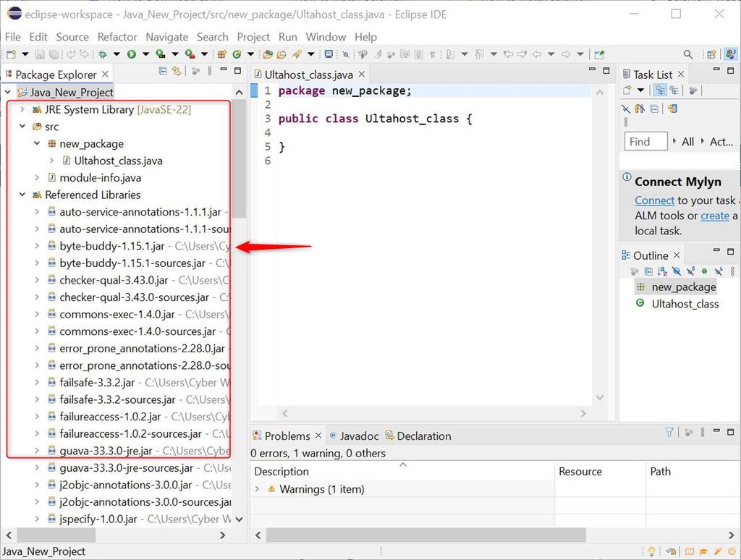Click the Run with Coverage toolbar icon
741x560 pixels.
(x=160, y=54)
